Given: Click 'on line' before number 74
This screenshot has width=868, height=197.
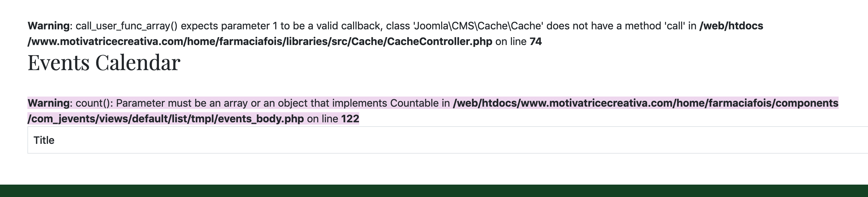Looking at the screenshot, I should pyautogui.click(x=511, y=42).
